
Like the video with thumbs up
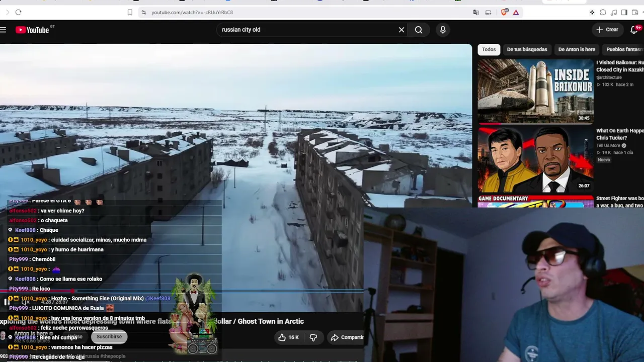[x=288, y=337]
